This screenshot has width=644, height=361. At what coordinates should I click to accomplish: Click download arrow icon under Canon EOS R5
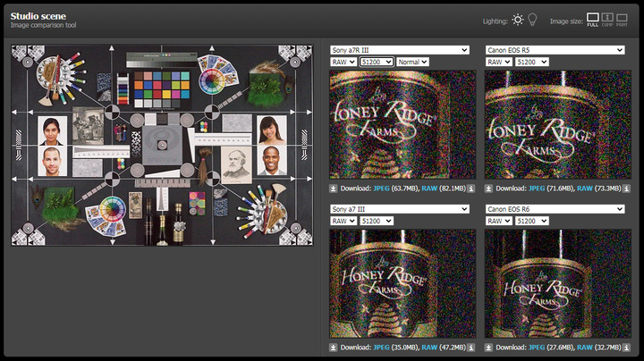(488, 189)
